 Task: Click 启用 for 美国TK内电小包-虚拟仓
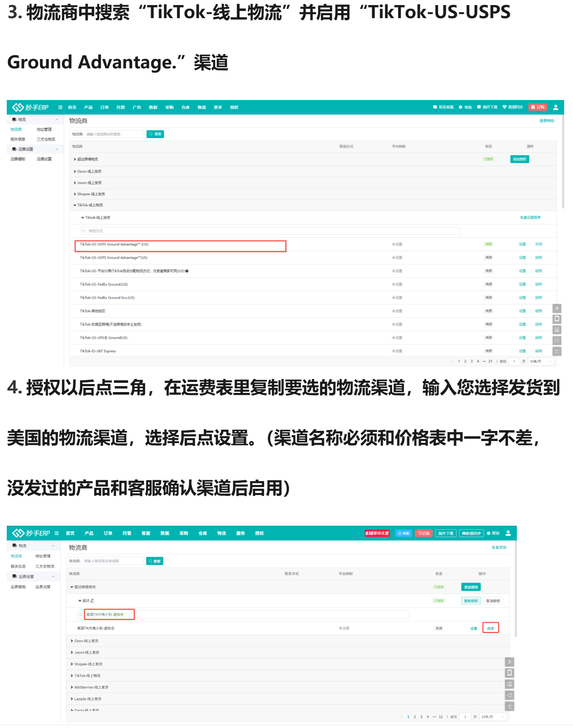pos(490,628)
